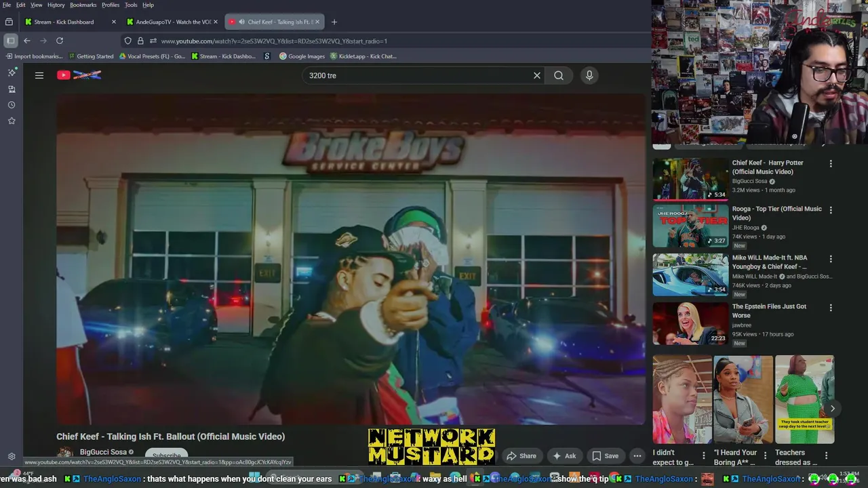Screen dimensions: 868x488
Task: Open options menu for Harry Potter video
Action: tap(831, 163)
